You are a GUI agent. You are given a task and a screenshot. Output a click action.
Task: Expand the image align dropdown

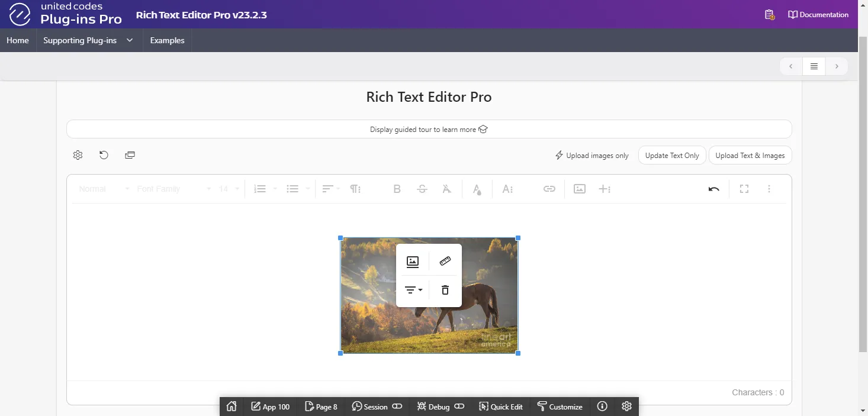click(x=413, y=290)
